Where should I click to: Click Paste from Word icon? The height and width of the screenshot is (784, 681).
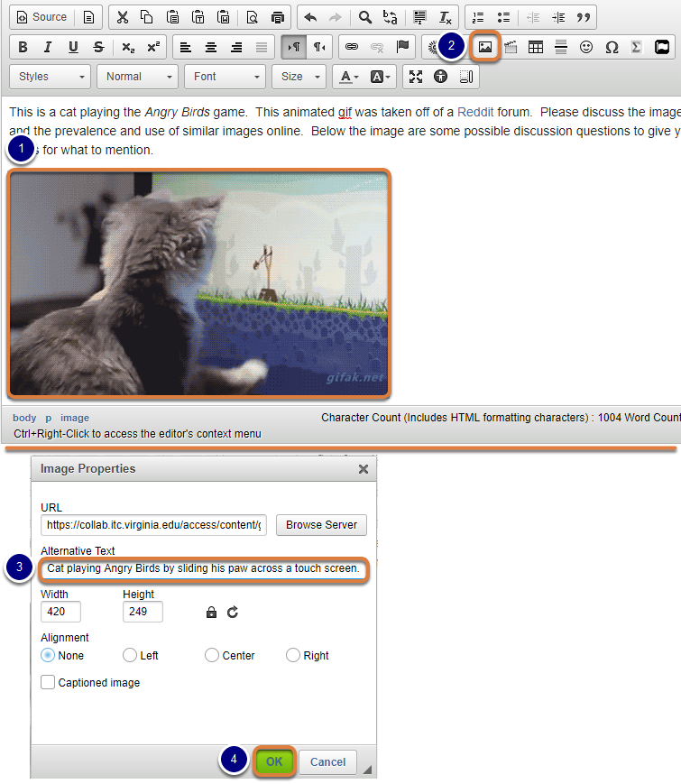click(x=223, y=17)
